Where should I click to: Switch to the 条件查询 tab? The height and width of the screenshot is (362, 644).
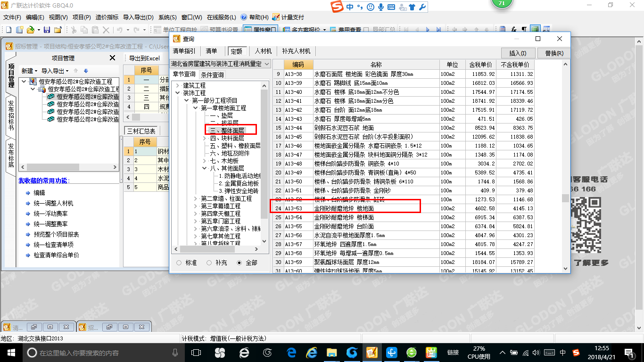tap(212, 74)
